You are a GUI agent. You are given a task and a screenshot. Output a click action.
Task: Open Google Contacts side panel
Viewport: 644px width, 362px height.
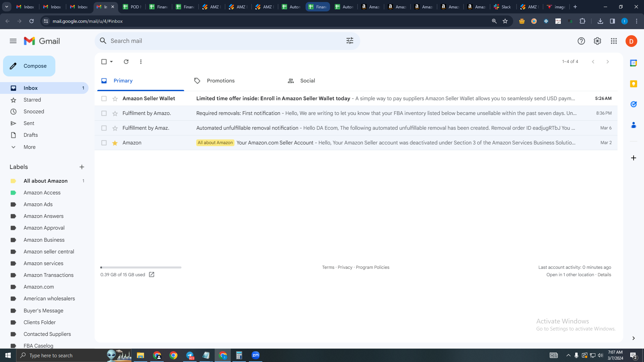[634, 125]
